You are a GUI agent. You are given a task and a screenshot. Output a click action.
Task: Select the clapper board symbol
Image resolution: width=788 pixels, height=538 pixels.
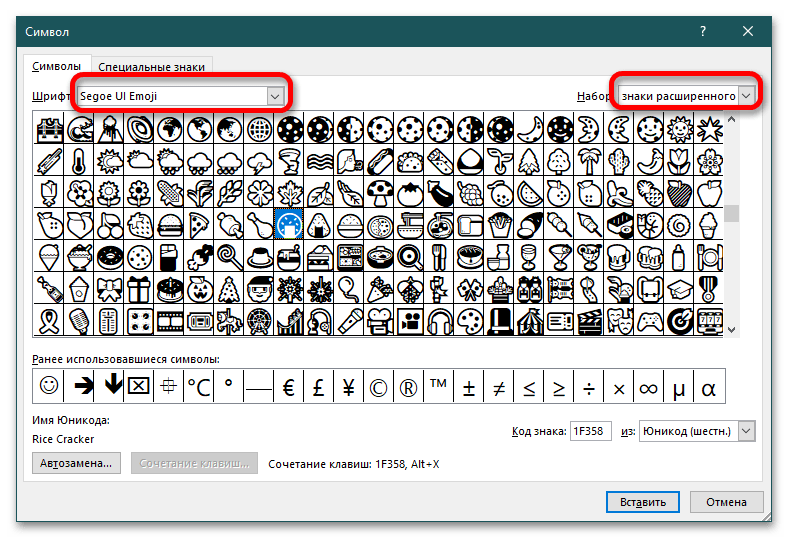589,320
